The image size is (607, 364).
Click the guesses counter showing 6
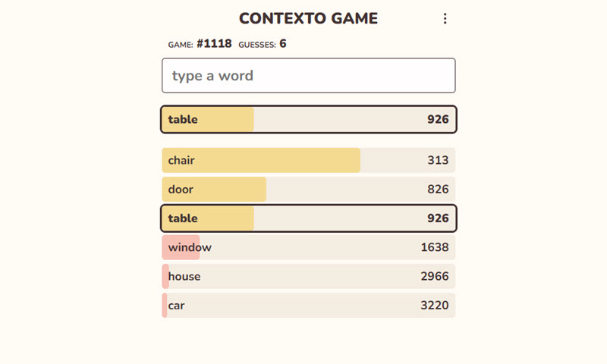tap(283, 44)
